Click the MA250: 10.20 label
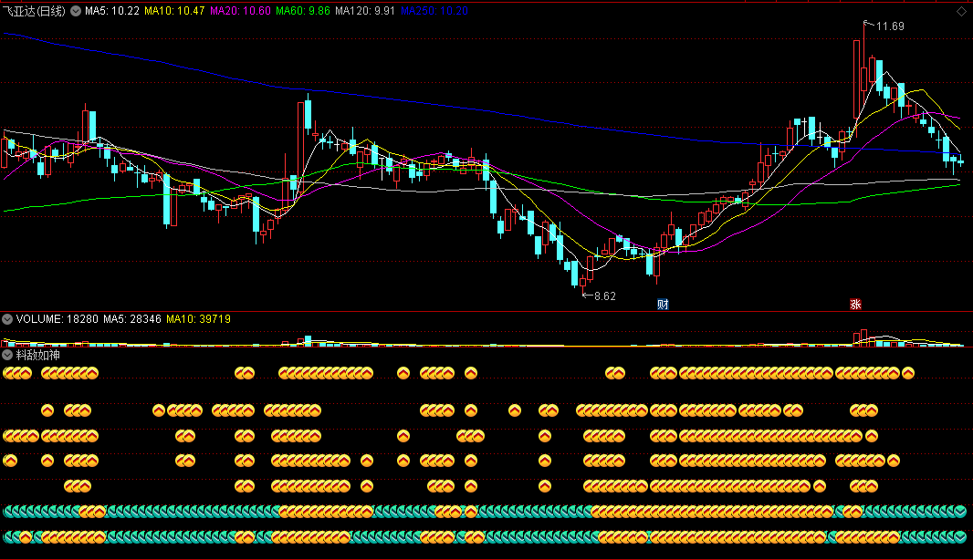Image resolution: width=973 pixels, height=560 pixels. 434,11
